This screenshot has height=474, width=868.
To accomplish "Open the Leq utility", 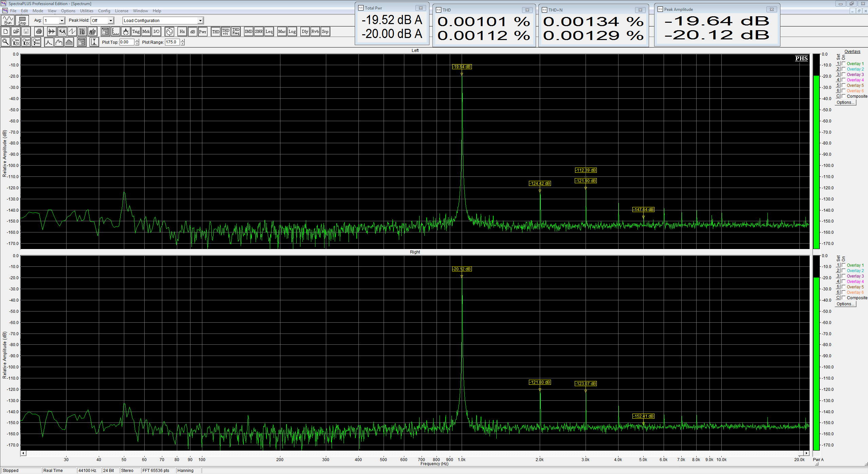I will point(269,32).
